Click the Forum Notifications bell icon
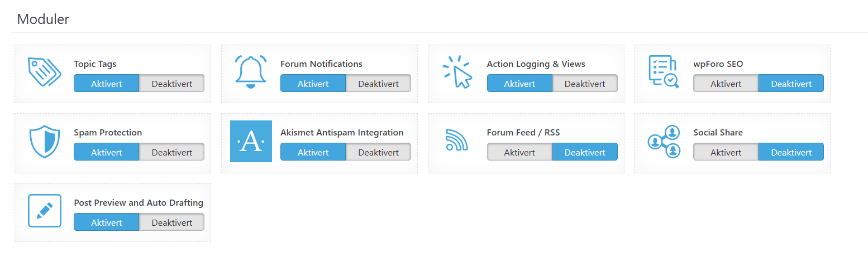This screenshot has width=868, height=257. [x=251, y=72]
